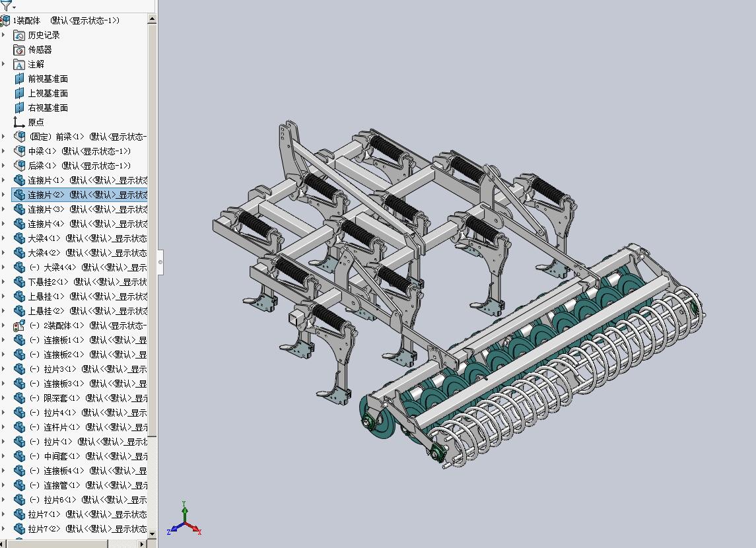Click the XYZ coordinate triad
The height and width of the screenshot is (548, 756).
[184, 520]
